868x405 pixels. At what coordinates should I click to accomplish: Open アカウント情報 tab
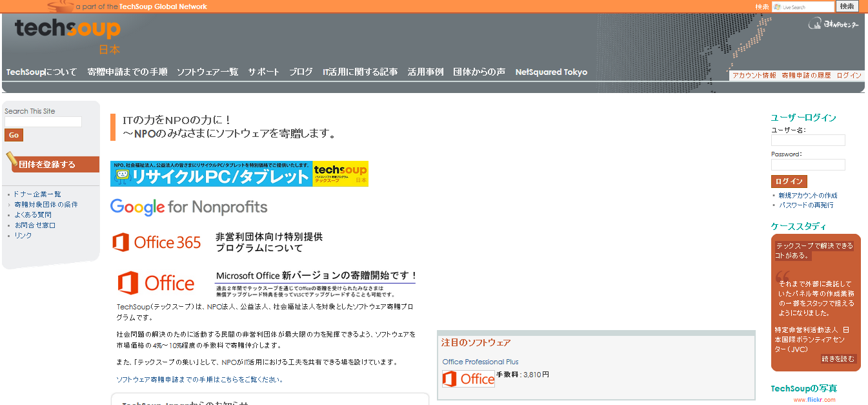[754, 76]
